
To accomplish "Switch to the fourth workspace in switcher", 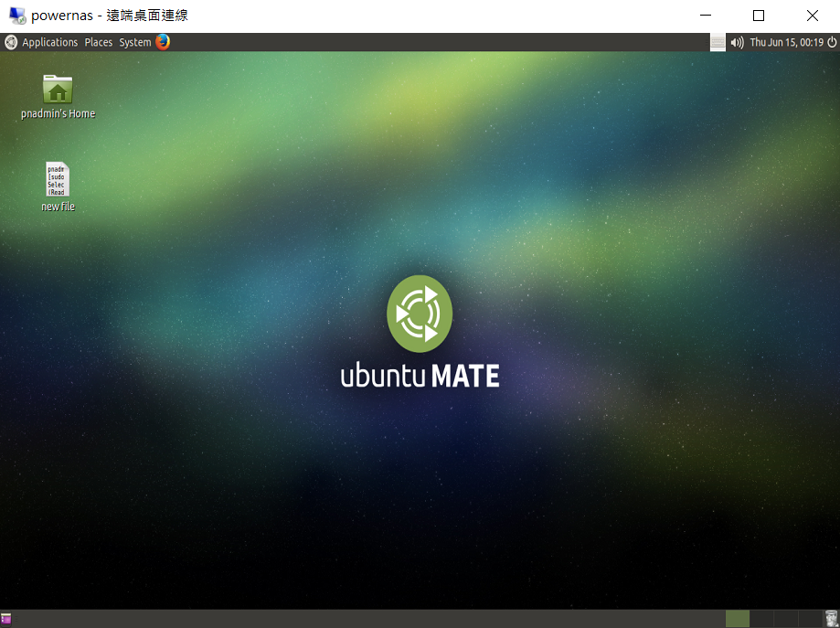I will (810, 618).
